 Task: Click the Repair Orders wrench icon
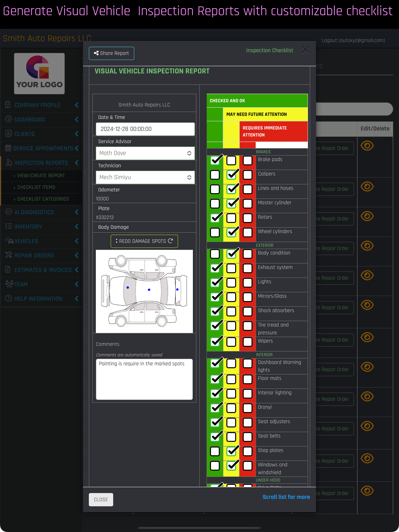[x=8, y=255]
